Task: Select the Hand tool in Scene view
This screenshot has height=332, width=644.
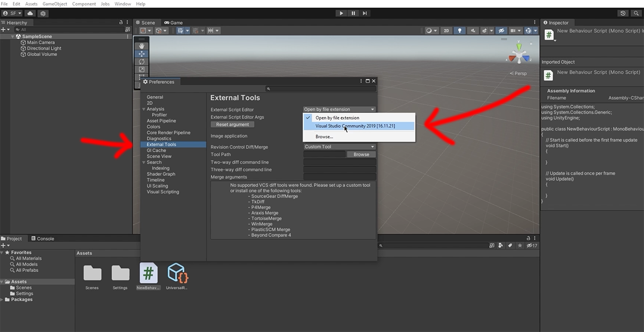Action: point(141,46)
